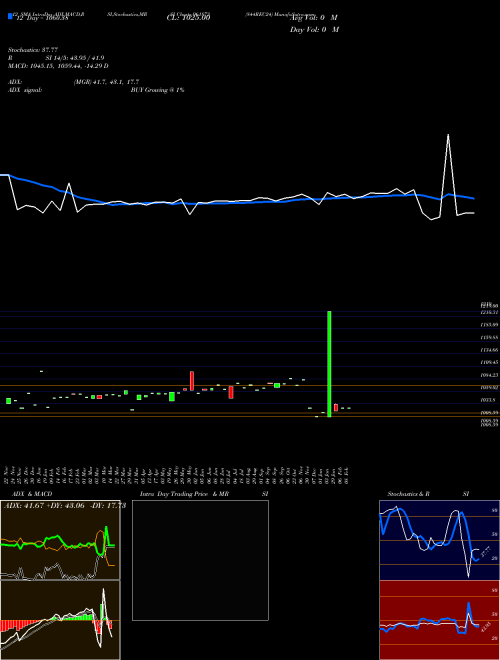The width and height of the screenshot is (500, 660).
Task: Click the 'BUY Growing @ 1%' signal text
Action: click(157, 90)
